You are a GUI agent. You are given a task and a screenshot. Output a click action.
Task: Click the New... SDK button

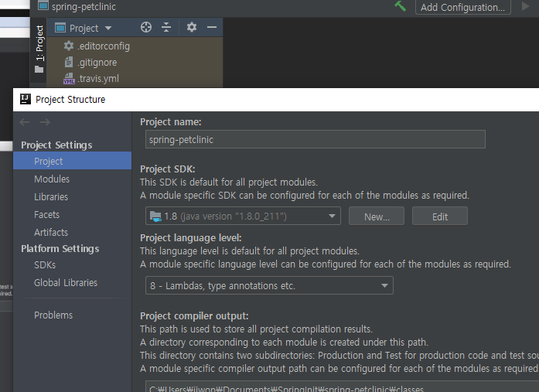pyautogui.click(x=377, y=216)
